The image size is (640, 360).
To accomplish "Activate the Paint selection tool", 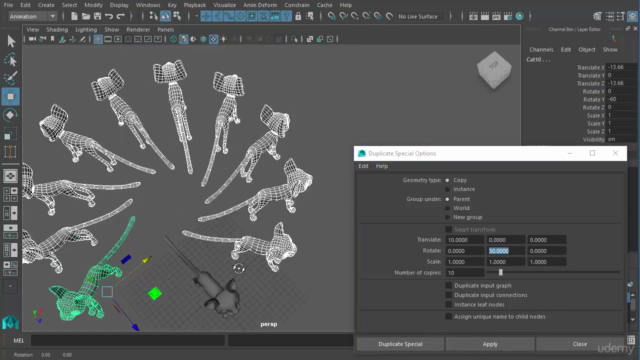I will (11, 78).
